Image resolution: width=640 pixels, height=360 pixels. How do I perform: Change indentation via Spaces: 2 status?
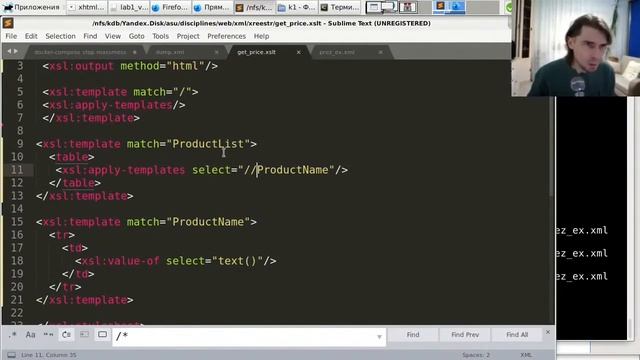(476, 355)
